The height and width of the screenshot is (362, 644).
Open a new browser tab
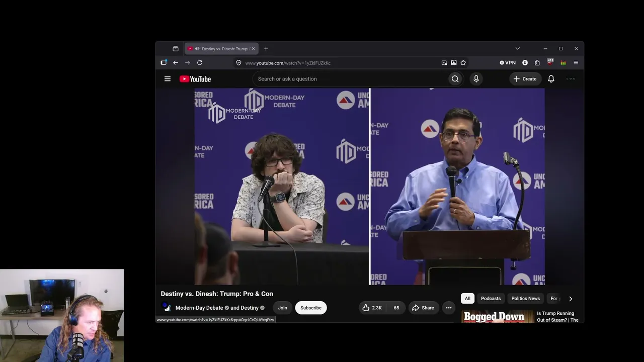(266, 49)
